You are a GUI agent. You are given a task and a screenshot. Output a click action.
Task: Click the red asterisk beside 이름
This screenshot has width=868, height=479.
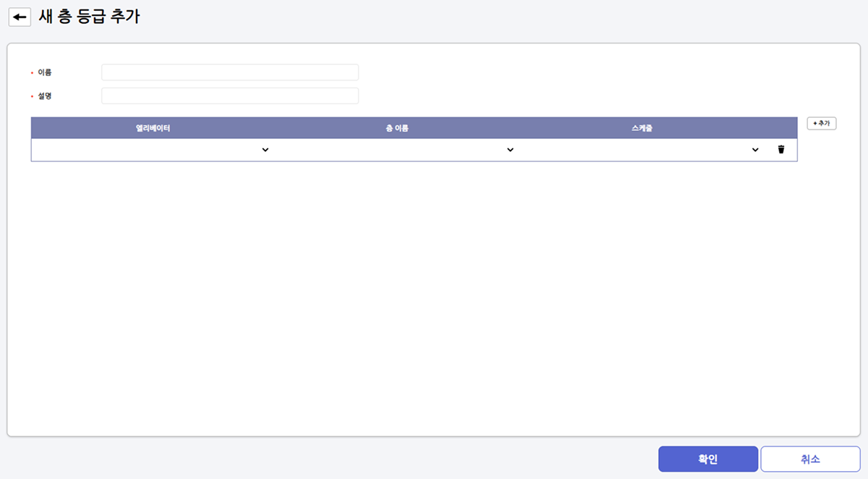(32, 73)
